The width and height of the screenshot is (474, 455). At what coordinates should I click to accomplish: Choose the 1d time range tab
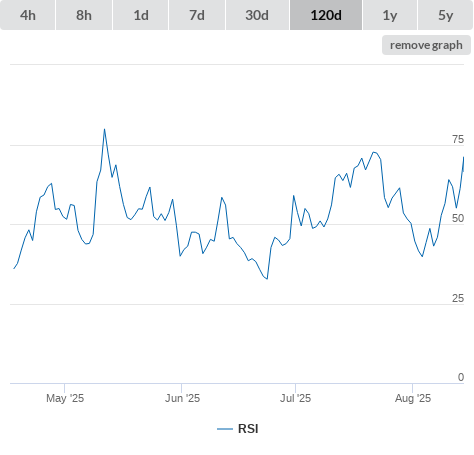click(x=141, y=15)
